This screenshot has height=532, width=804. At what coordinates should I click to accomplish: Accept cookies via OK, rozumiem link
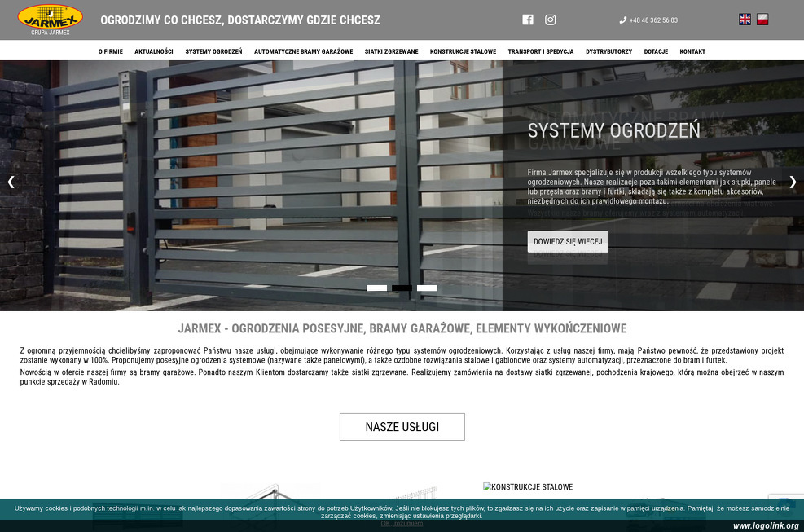pos(402,523)
